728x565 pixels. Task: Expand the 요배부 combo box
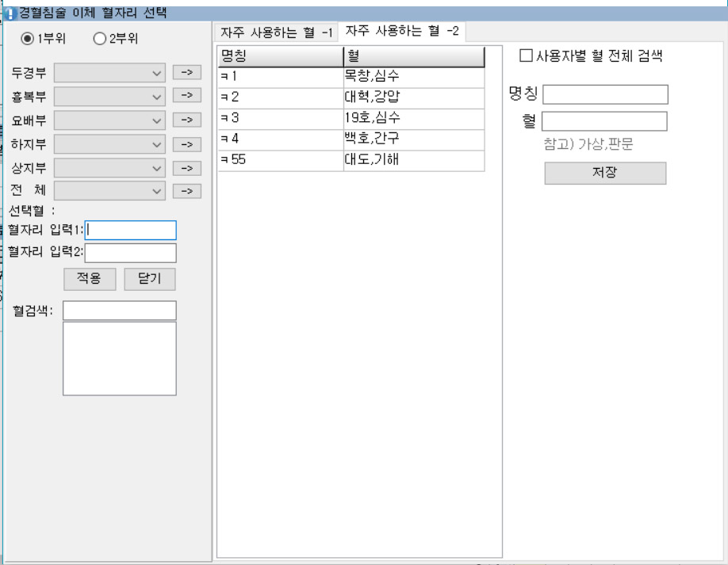109,120
